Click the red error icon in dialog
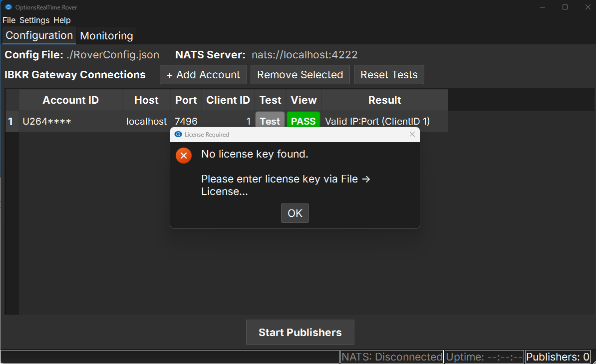The image size is (596, 364). coord(184,156)
